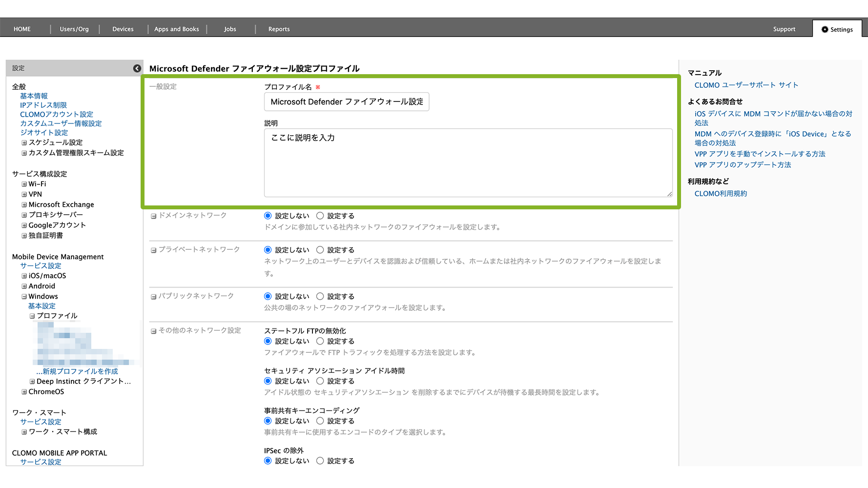Collapse the Windows tree node

(x=24, y=296)
